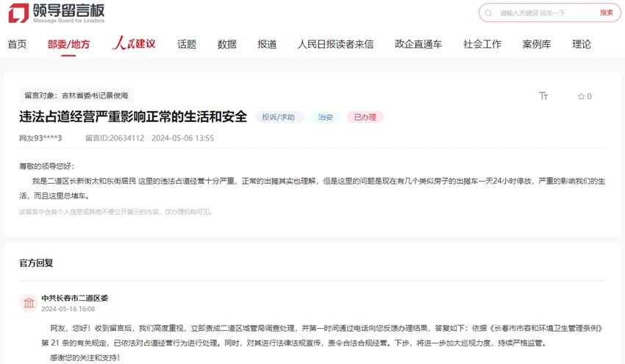
Task: Open 人民日报读者来信 section
Action: 335,44
